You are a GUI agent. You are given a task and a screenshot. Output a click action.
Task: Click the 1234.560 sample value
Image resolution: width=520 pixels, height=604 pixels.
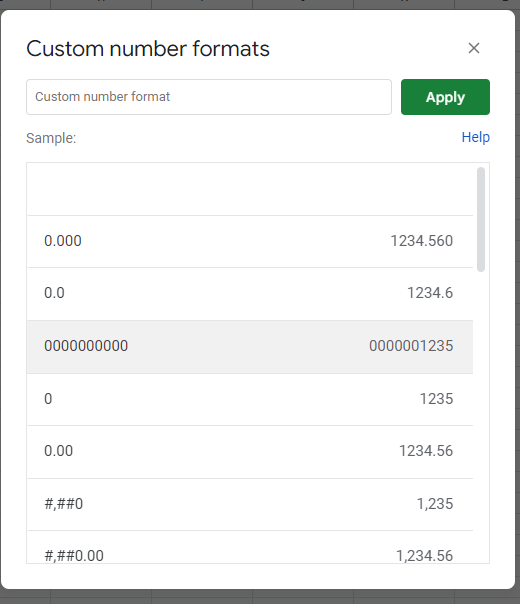[422, 241]
